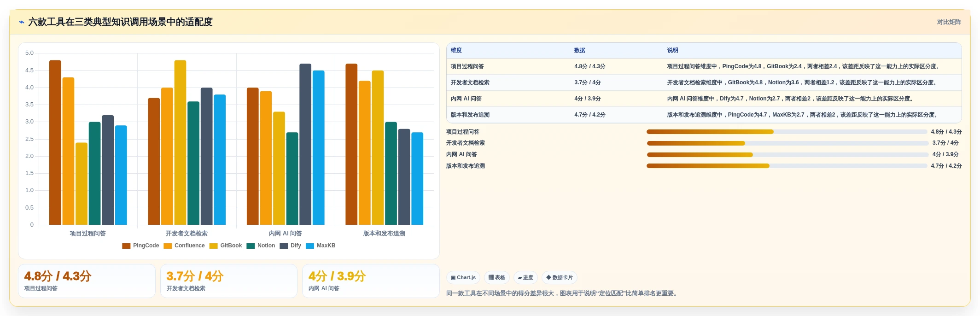Click the 版本和发布追溯 x-axis label
980x316 pixels.
click(384, 234)
